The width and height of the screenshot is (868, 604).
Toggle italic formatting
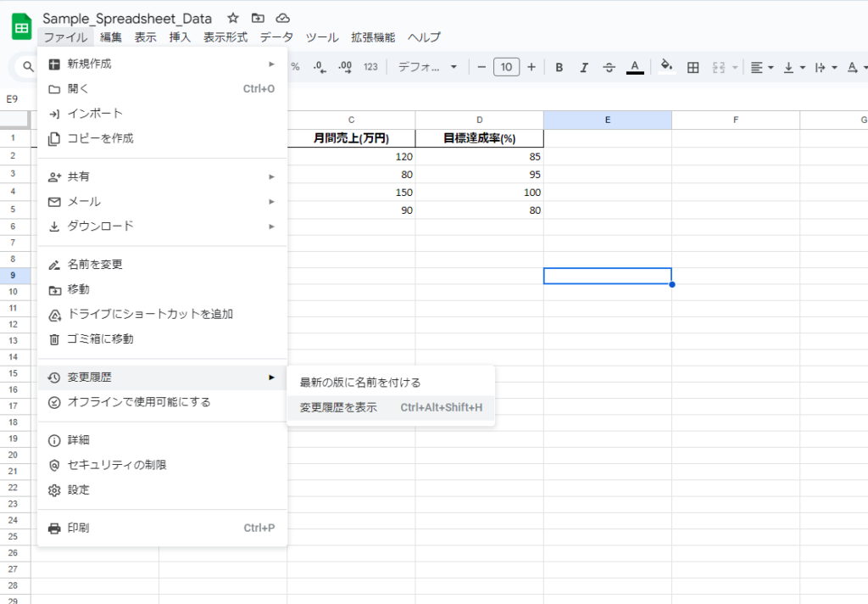(583, 67)
